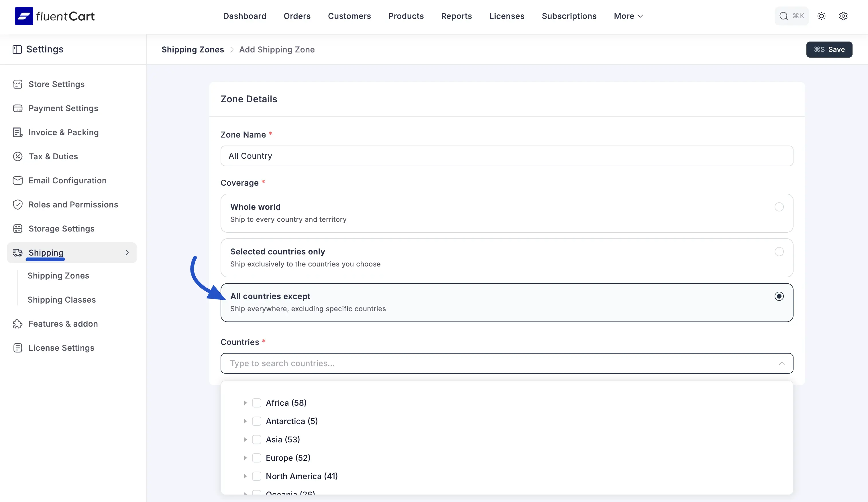Expand the Europe country group arrow
The width and height of the screenshot is (868, 502).
(x=245, y=458)
